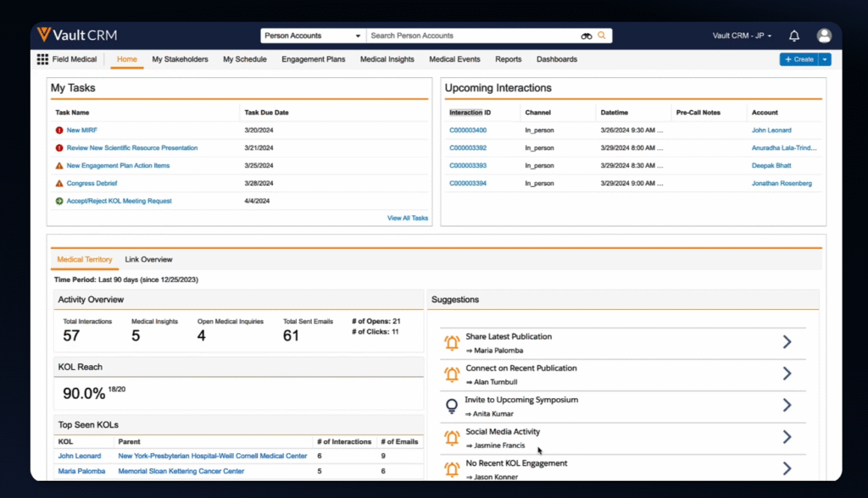Click the app launcher grid icon
The image size is (868, 498).
[x=41, y=58]
